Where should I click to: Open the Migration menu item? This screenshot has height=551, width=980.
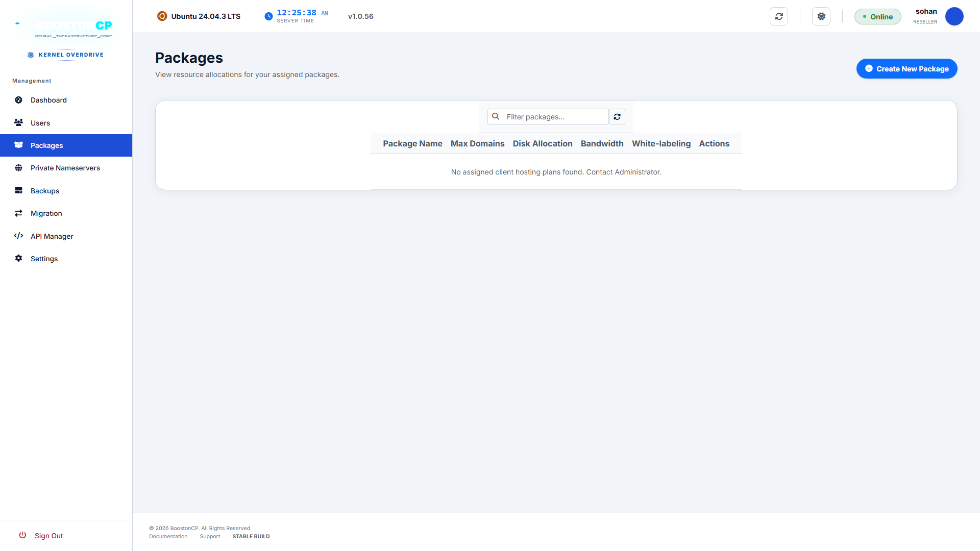click(x=66, y=213)
